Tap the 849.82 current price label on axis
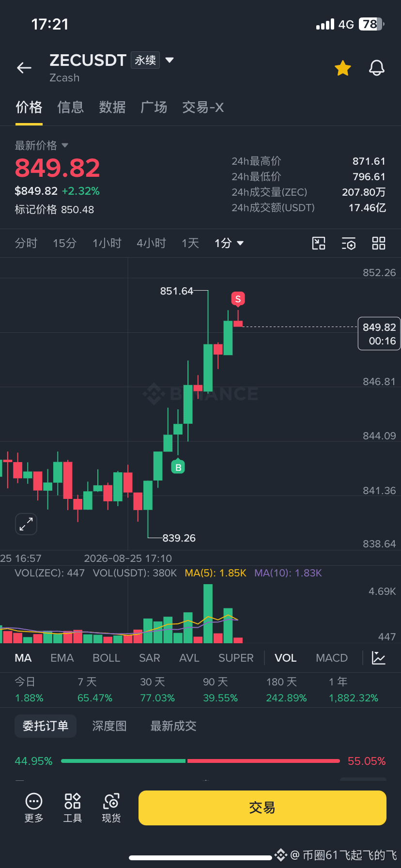 click(x=379, y=334)
